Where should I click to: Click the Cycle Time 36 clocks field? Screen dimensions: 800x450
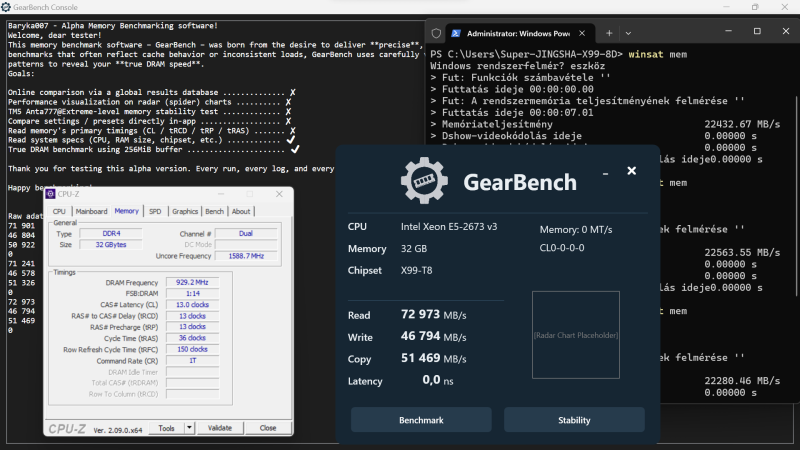tap(192, 338)
